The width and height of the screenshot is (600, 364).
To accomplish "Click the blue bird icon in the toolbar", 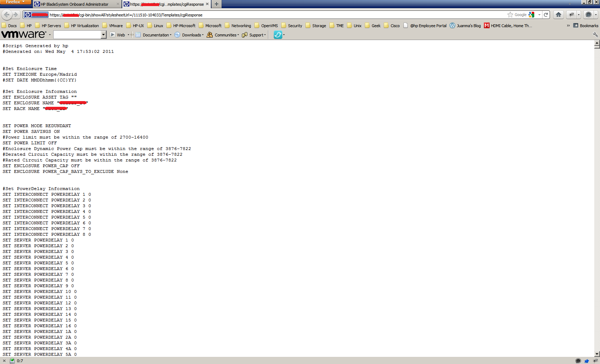I will click(278, 35).
